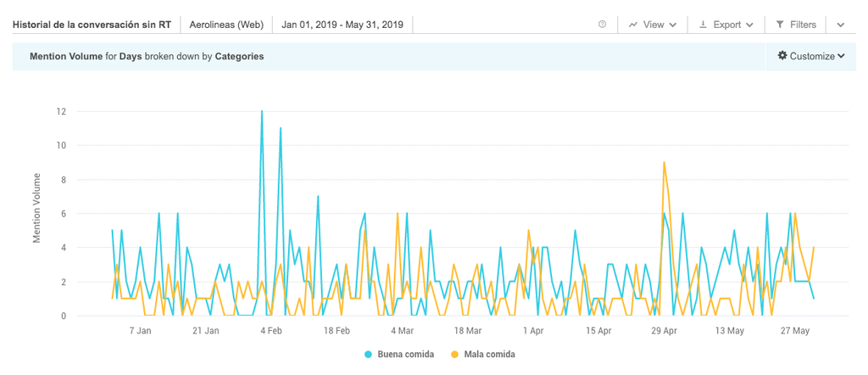Screen dimensions: 868x375
Task: Click the line chart icon beside View
Action: coord(633,25)
